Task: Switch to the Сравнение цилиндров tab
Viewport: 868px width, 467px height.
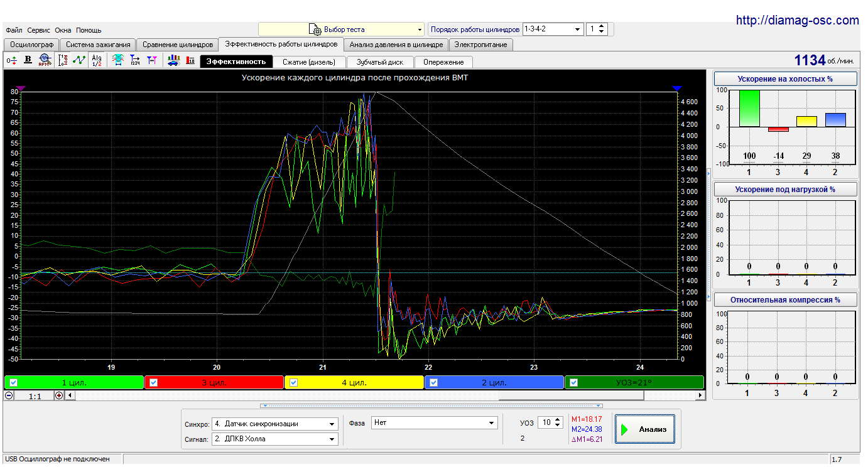Action: [x=178, y=45]
